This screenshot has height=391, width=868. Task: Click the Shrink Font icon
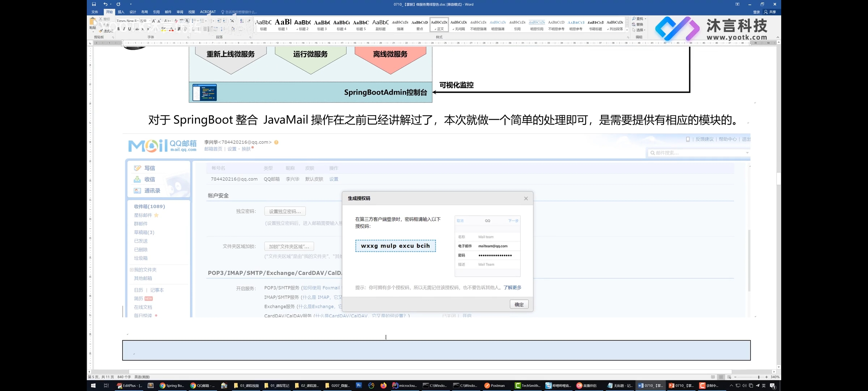[x=159, y=21]
